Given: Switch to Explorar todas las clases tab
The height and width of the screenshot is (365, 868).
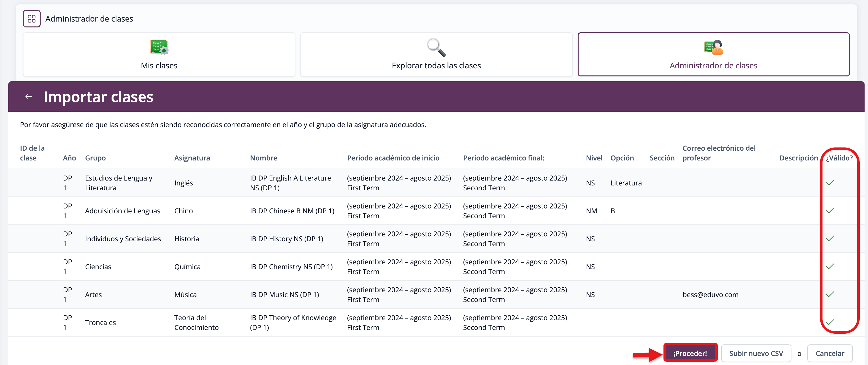Looking at the screenshot, I should click(436, 65).
